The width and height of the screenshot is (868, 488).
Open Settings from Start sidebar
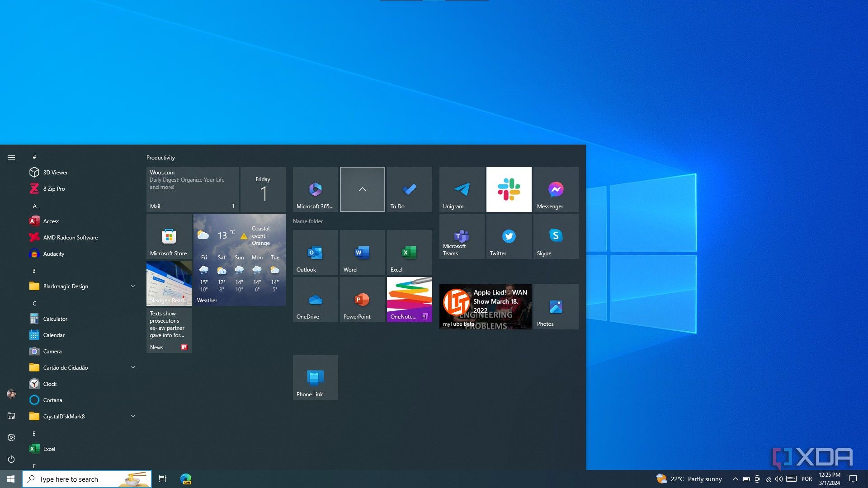click(x=11, y=437)
